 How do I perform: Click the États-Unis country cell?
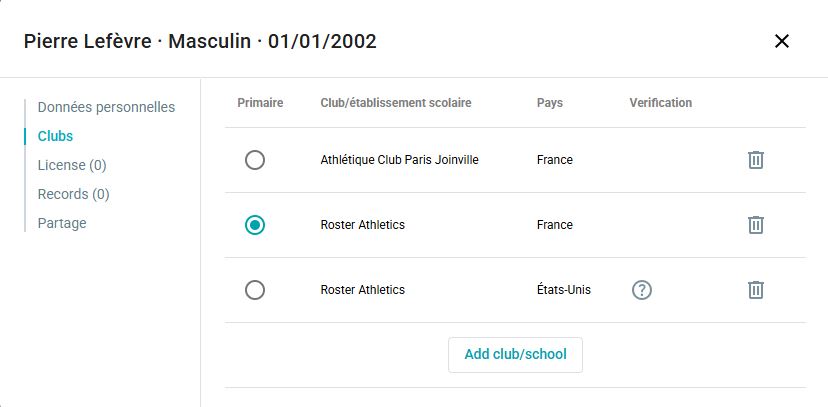point(563,290)
